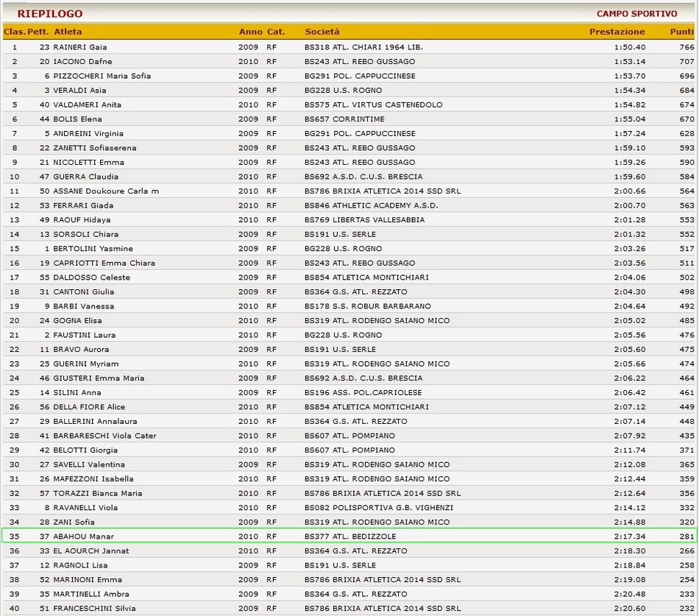Select athlete MARTINELLI Ambra

tap(91, 594)
